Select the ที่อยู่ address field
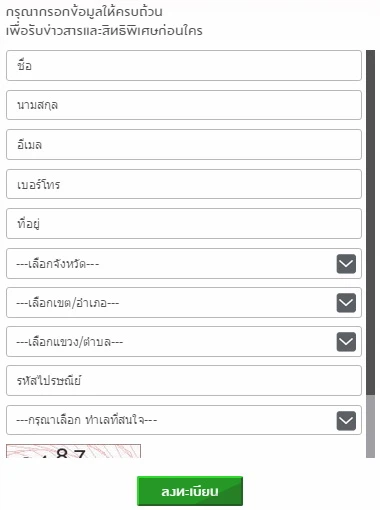 (184, 223)
